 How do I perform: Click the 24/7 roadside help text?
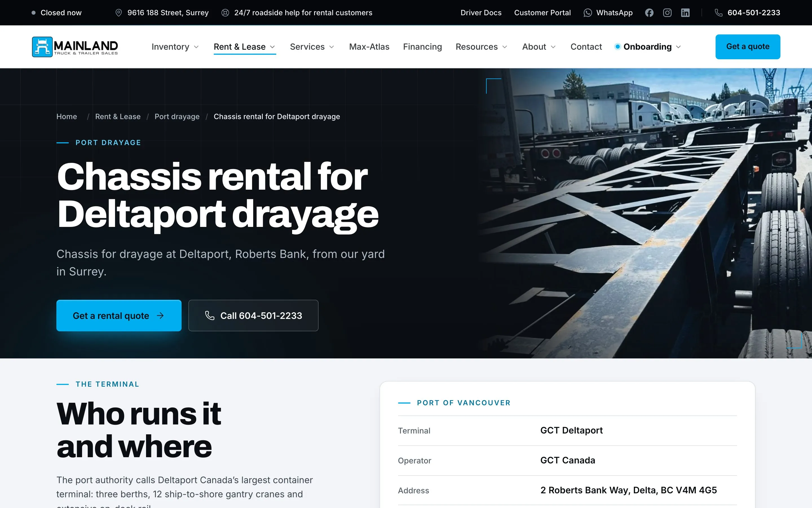pos(303,13)
